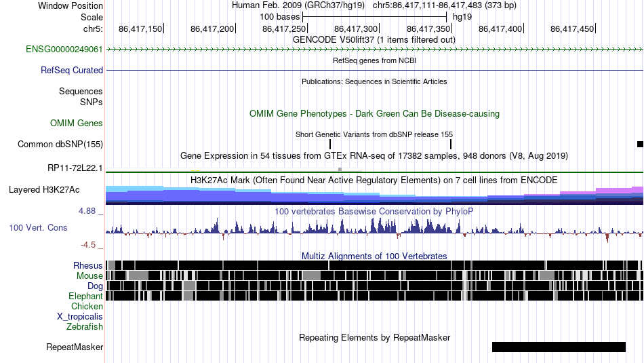
Task: Click the ENSG00000249061 gene track label
Action: pyautogui.click(x=64, y=50)
